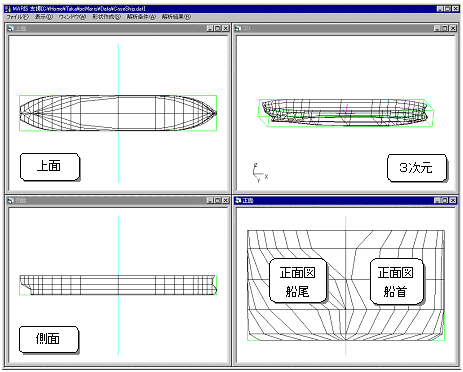Open the ウィンドウ(W) menu
This screenshot has height=372, width=463.
point(72,17)
